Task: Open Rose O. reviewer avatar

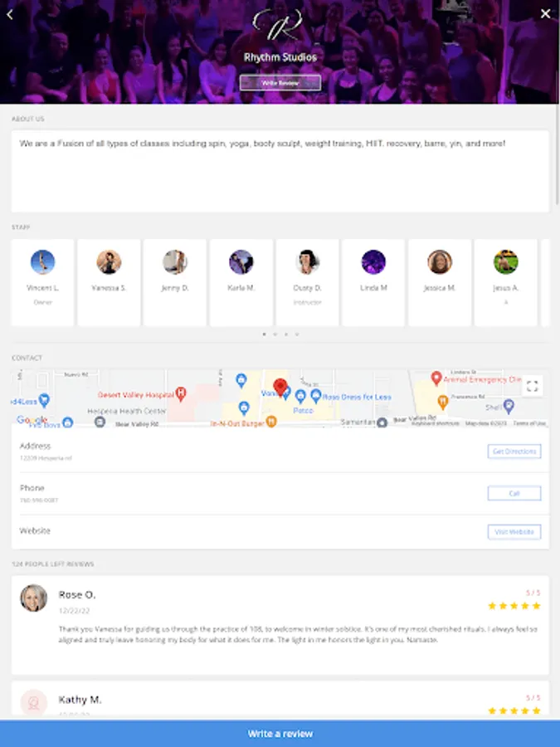Action: click(x=34, y=598)
